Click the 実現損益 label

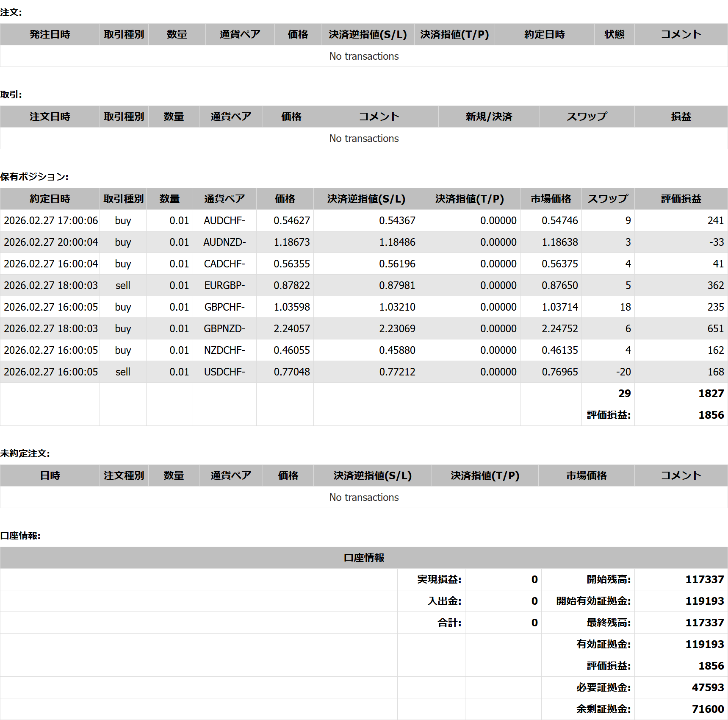click(439, 579)
